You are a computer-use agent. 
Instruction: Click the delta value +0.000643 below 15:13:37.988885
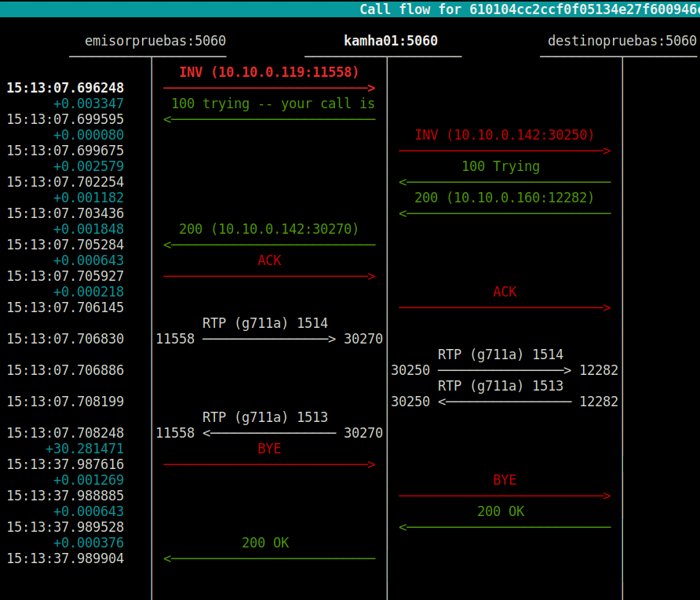89,511
